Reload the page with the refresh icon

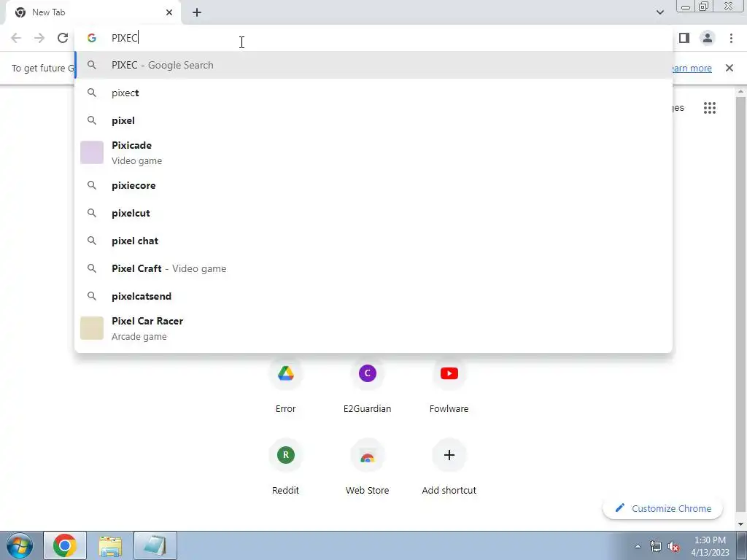tap(63, 38)
